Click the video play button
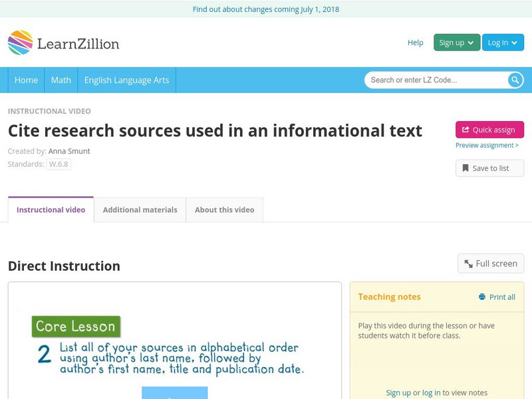 175,393
